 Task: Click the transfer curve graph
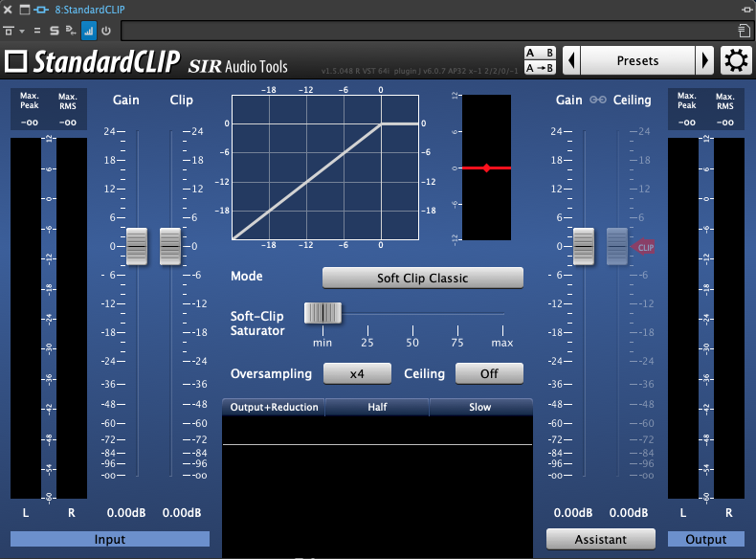point(325,168)
